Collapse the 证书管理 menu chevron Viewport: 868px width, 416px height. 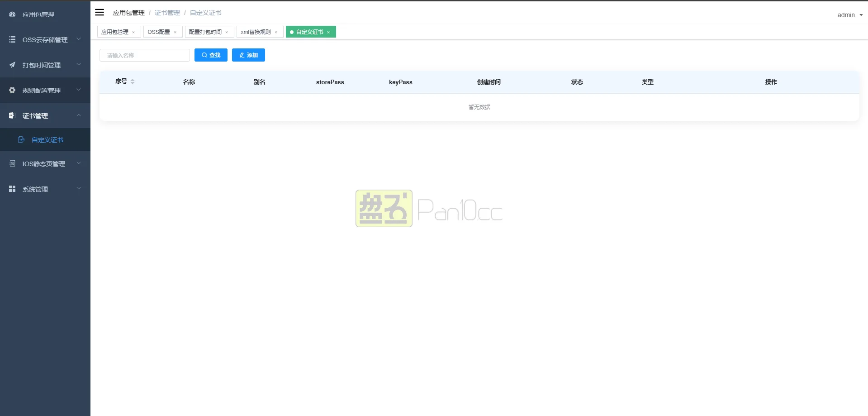(79, 115)
